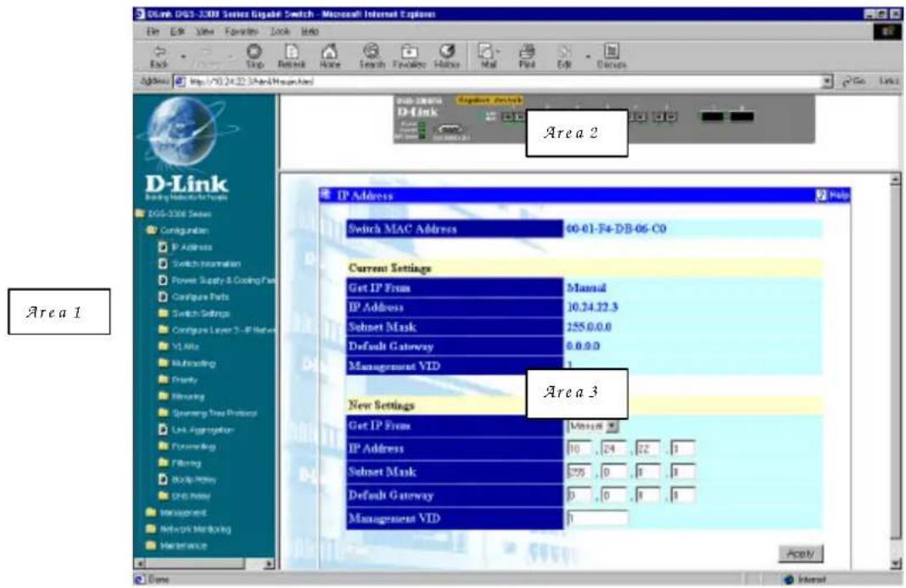The image size is (906, 588).
Task: Expand the address bar dropdown list
Action: [x=827, y=81]
